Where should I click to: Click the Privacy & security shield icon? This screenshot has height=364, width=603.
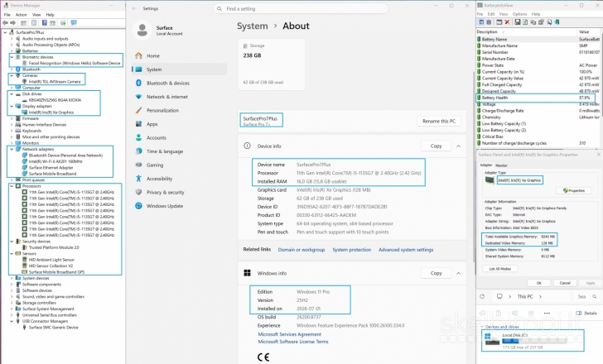(138, 192)
